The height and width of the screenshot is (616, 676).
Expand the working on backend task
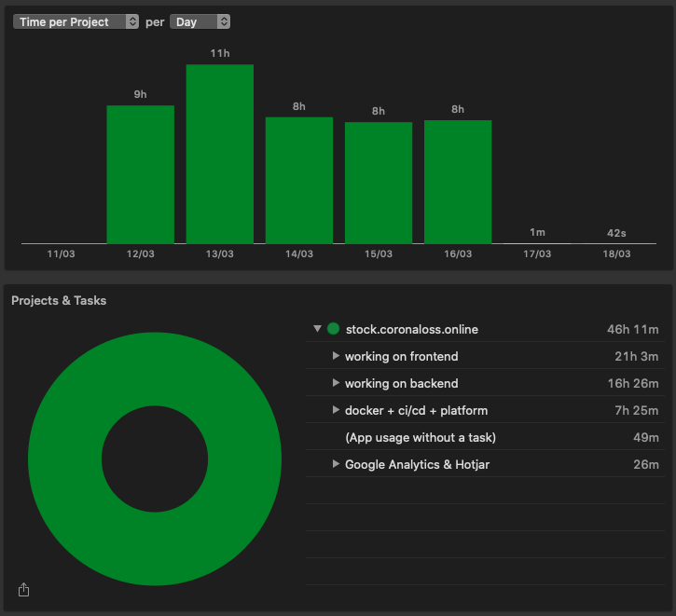(x=336, y=383)
